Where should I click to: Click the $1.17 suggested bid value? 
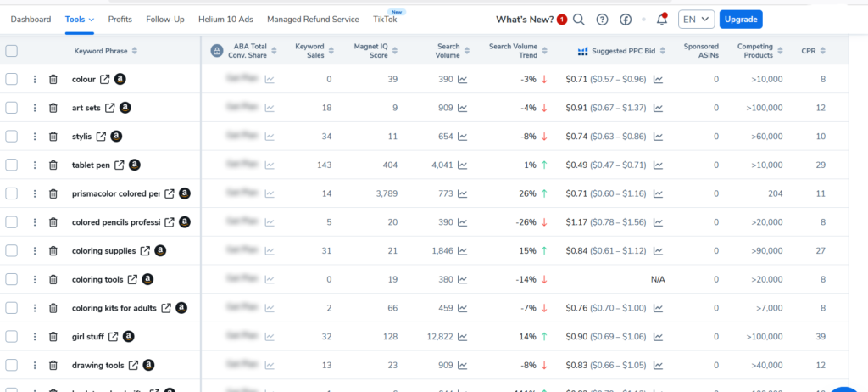coord(576,222)
